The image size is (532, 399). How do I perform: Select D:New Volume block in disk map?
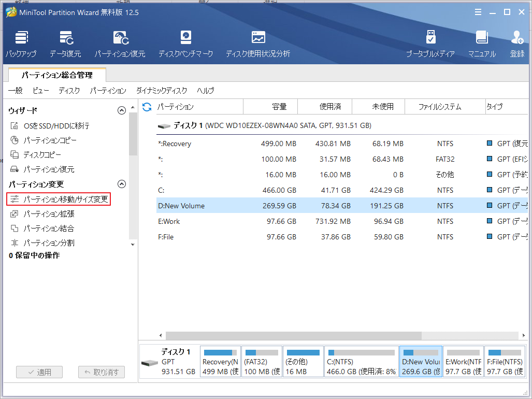[x=421, y=361]
